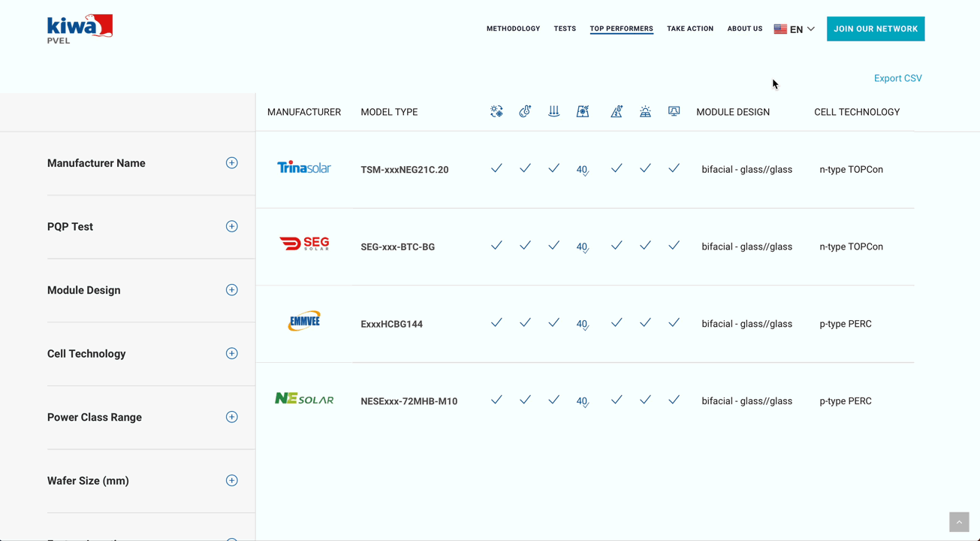This screenshot has width=980, height=541.
Task: Open the Methodology menu item
Action: pyautogui.click(x=513, y=29)
